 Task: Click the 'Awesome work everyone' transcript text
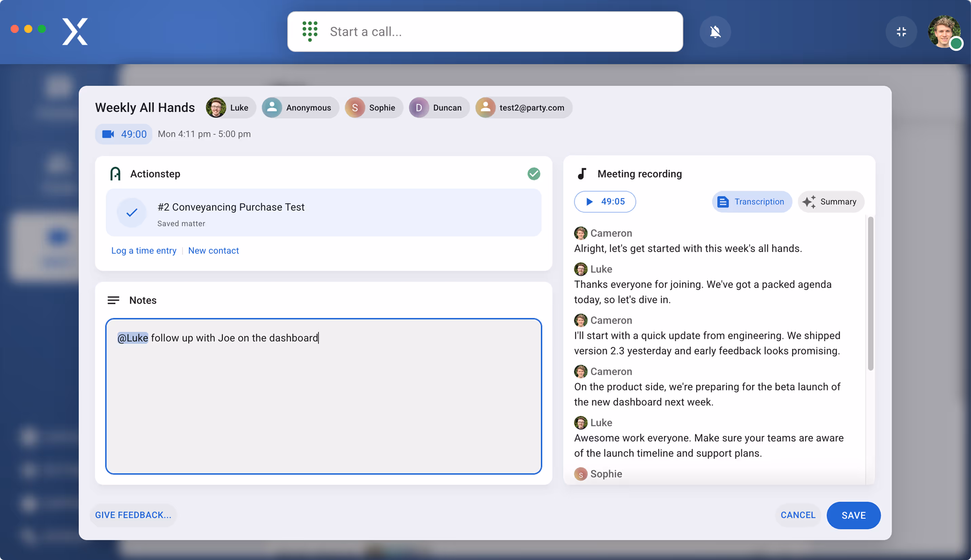pos(709,445)
